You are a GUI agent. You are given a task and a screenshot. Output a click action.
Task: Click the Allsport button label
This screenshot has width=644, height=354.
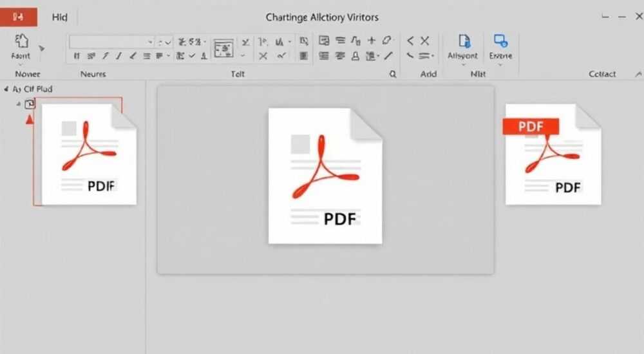pyautogui.click(x=462, y=55)
